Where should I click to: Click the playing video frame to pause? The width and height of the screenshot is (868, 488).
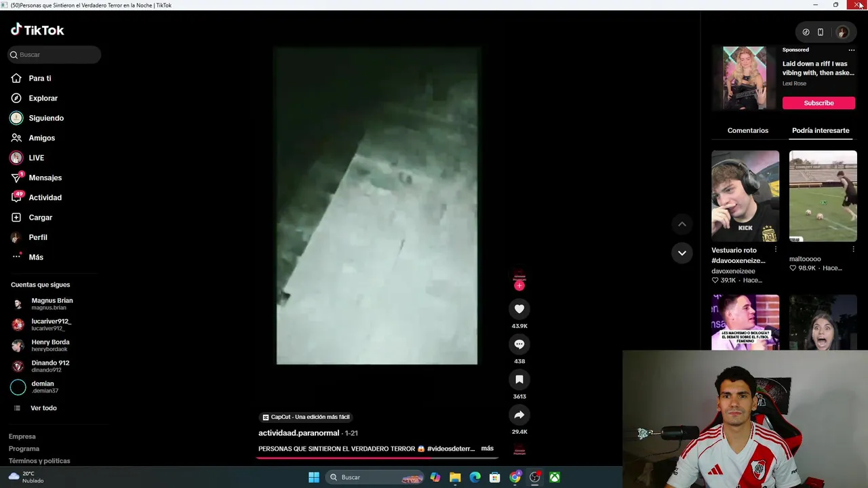pos(377,205)
